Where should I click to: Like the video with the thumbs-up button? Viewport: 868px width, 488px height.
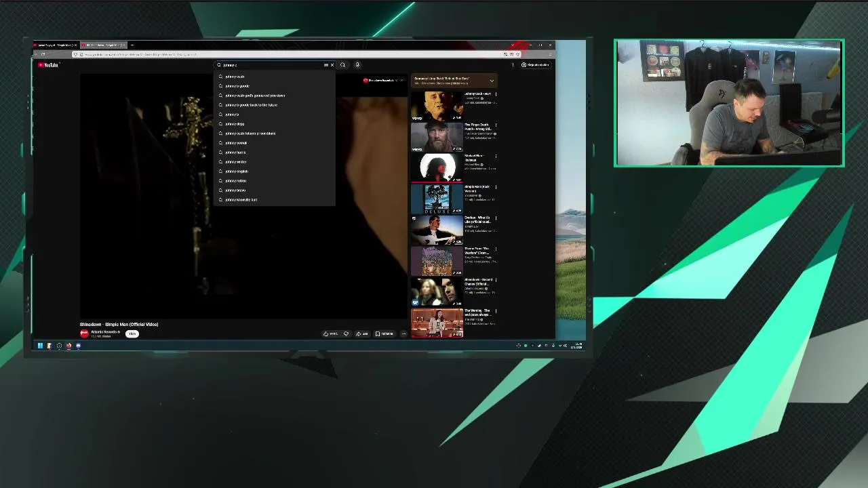point(330,333)
